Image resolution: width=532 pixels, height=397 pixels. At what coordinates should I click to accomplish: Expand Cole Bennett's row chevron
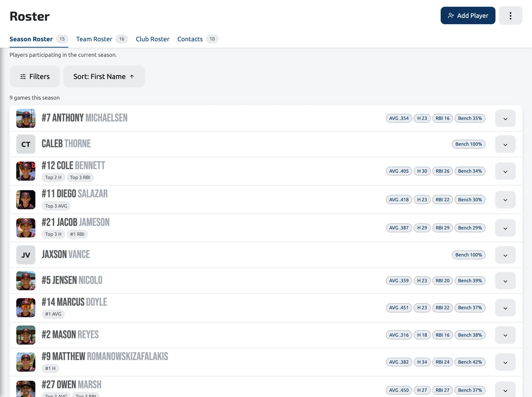[505, 171]
